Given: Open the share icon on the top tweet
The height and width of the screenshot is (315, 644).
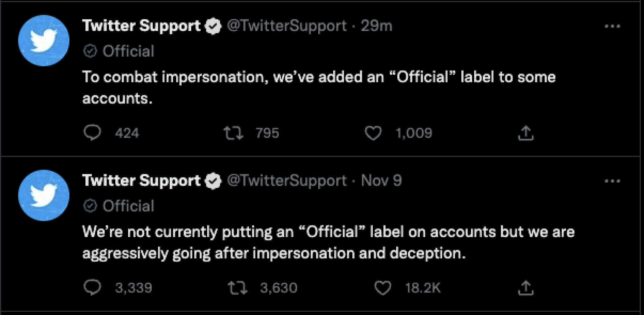Looking at the screenshot, I should pyautogui.click(x=526, y=133).
